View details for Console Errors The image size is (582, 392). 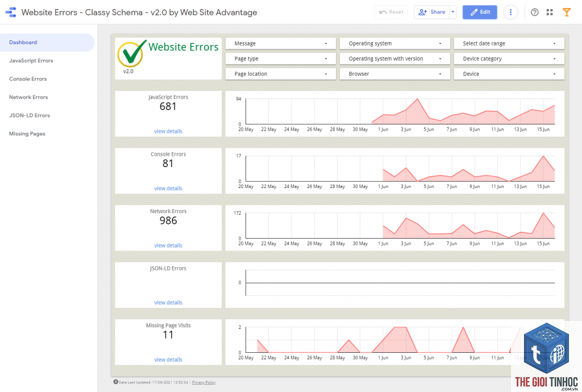168,189
